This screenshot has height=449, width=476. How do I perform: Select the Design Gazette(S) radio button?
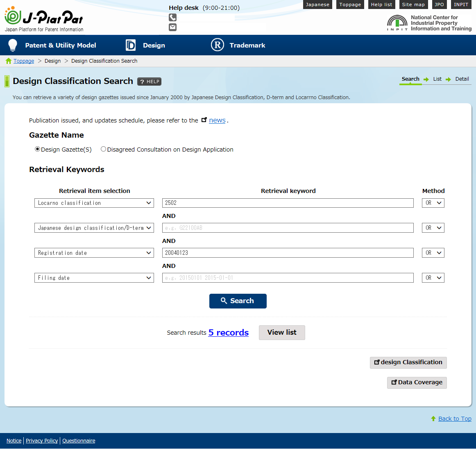(x=37, y=150)
